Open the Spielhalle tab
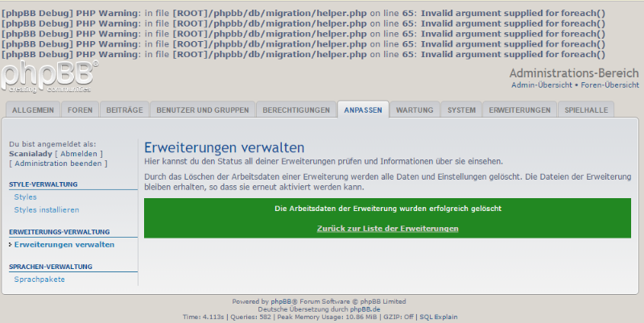 [x=586, y=110]
